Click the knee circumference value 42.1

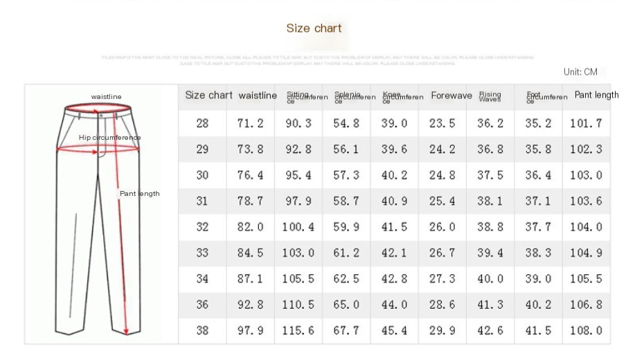coord(394,253)
